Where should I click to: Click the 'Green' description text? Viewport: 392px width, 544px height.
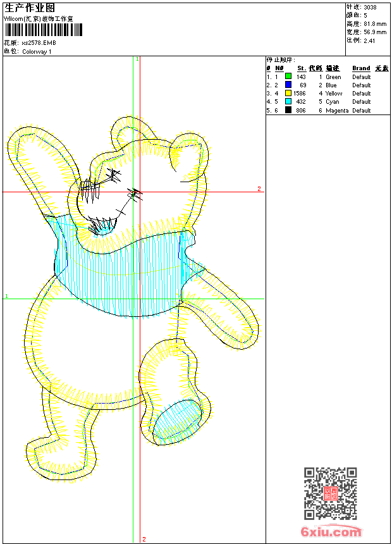(333, 77)
